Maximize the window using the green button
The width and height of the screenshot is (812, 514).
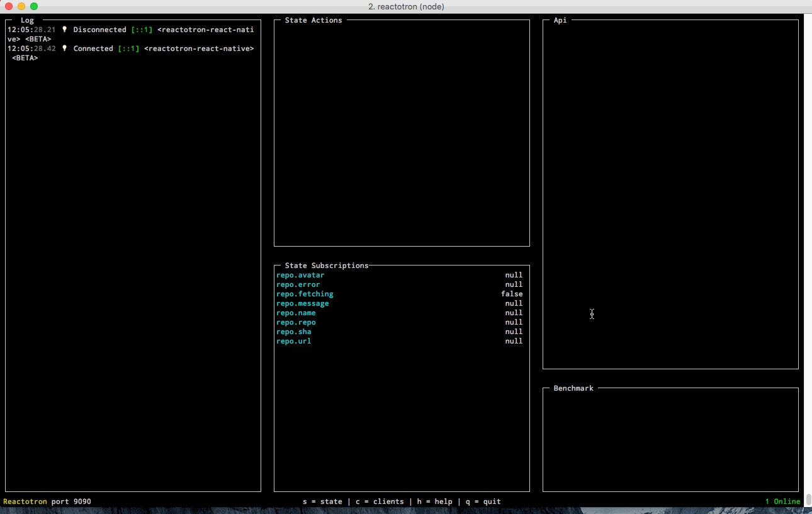click(x=34, y=6)
